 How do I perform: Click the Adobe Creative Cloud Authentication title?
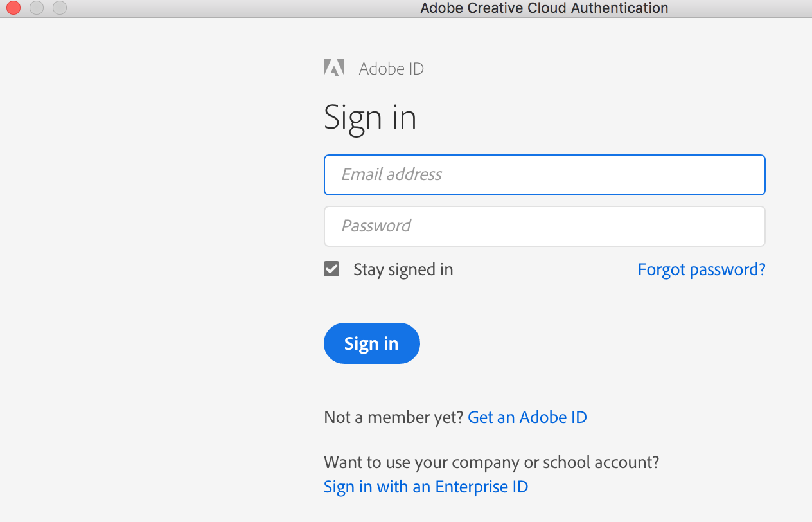click(x=544, y=8)
